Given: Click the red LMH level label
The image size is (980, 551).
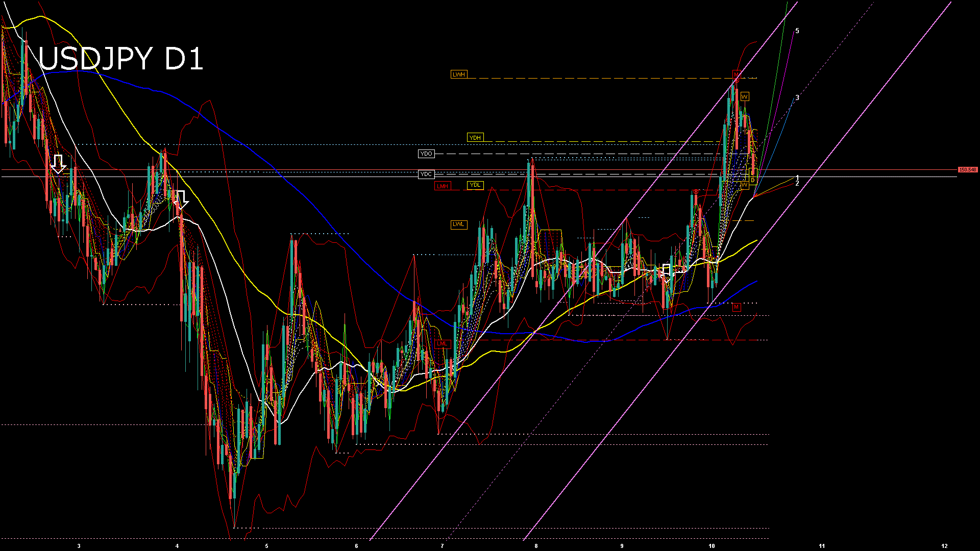Looking at the screenshot, I should [442, 186].
